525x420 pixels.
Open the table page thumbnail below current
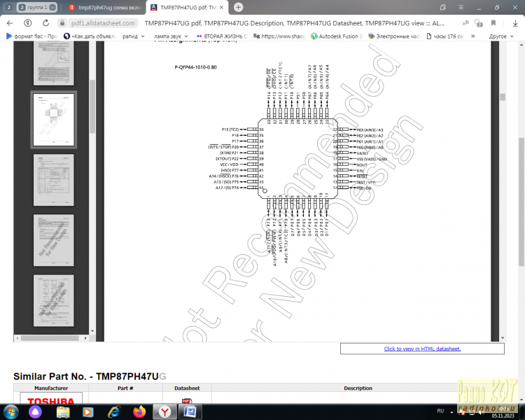pos(54,180)
